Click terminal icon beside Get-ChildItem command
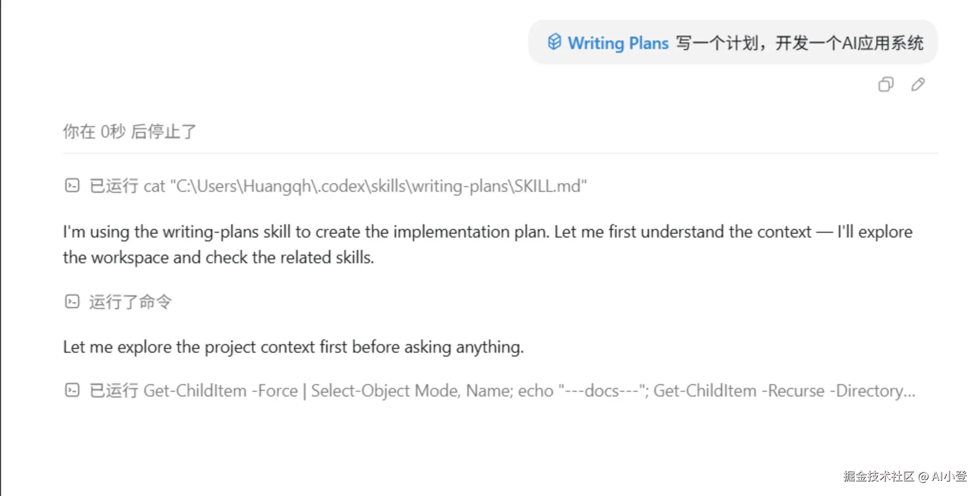The width and height of the screenshot is (980, 496). tap(72, 390)
